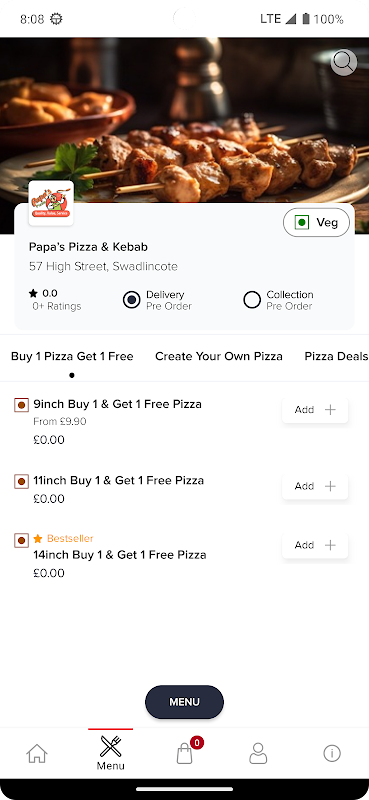Image resolution: width=369 pixels, height=800 pixels.
Task: Add the 9inch Buy 1 Get 1 pizza
Action: point(315,410)
